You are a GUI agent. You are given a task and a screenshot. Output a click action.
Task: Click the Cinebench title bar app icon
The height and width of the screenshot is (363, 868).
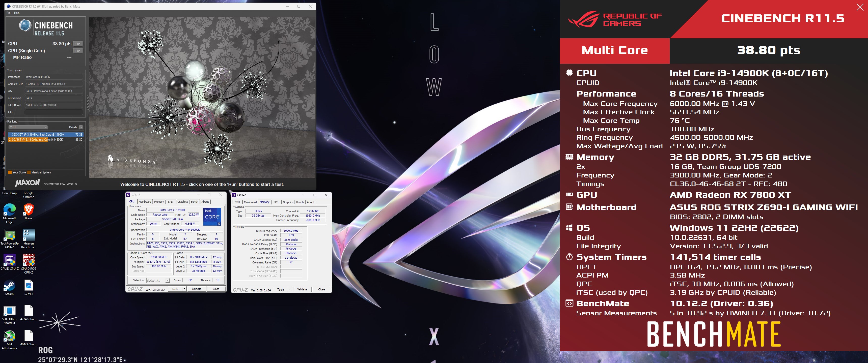9,6
